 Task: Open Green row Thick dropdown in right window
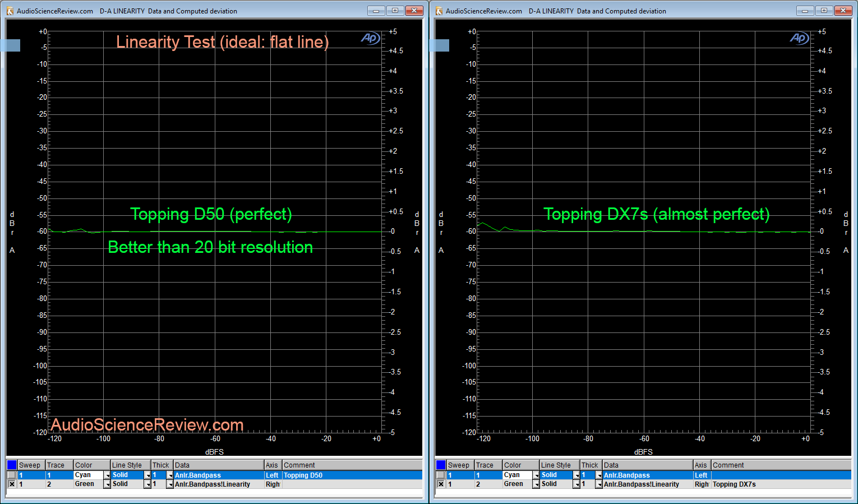tap(599, 484)
